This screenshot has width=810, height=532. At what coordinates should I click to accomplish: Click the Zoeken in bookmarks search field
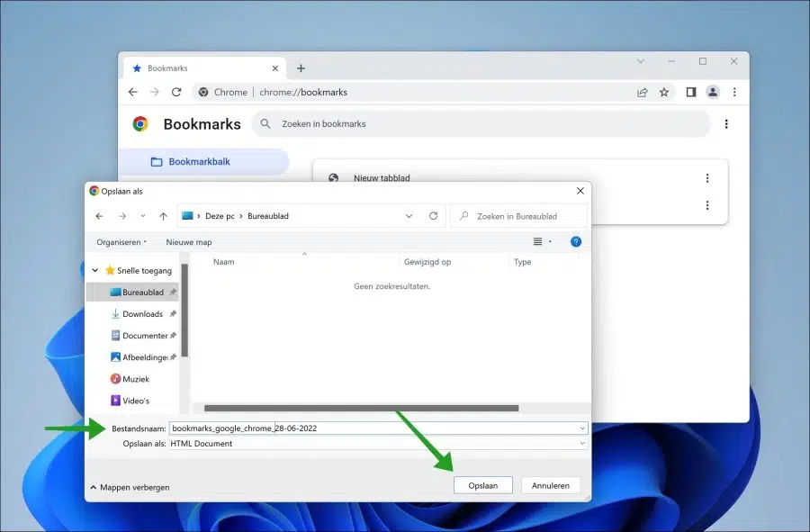[481, 124]
